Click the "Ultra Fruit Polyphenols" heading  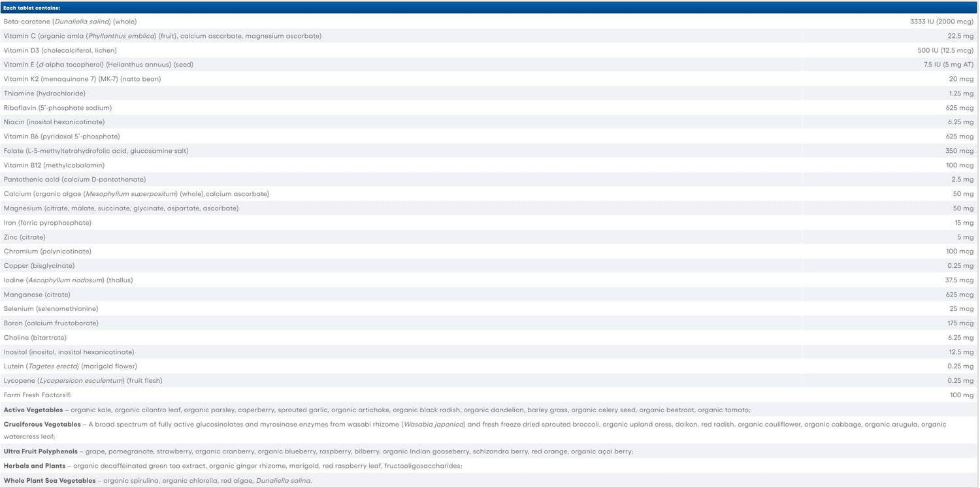pyautogui.click(x=41, y=451)
